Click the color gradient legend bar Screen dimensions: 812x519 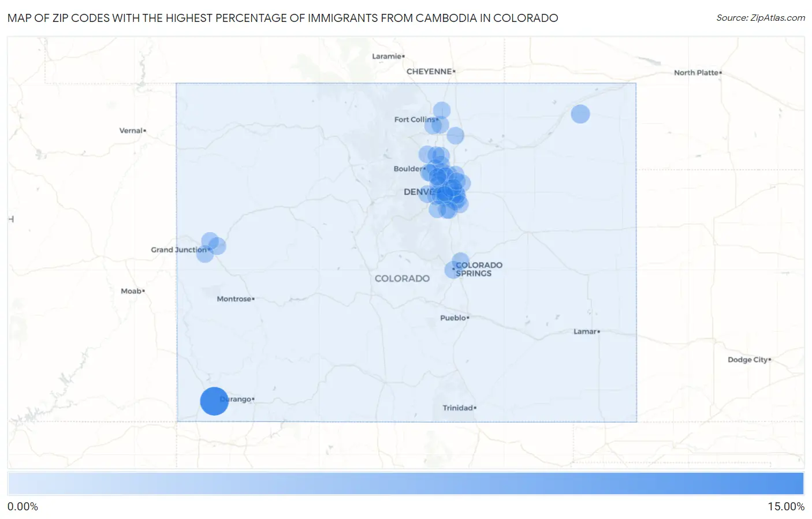tap(405, 484)
